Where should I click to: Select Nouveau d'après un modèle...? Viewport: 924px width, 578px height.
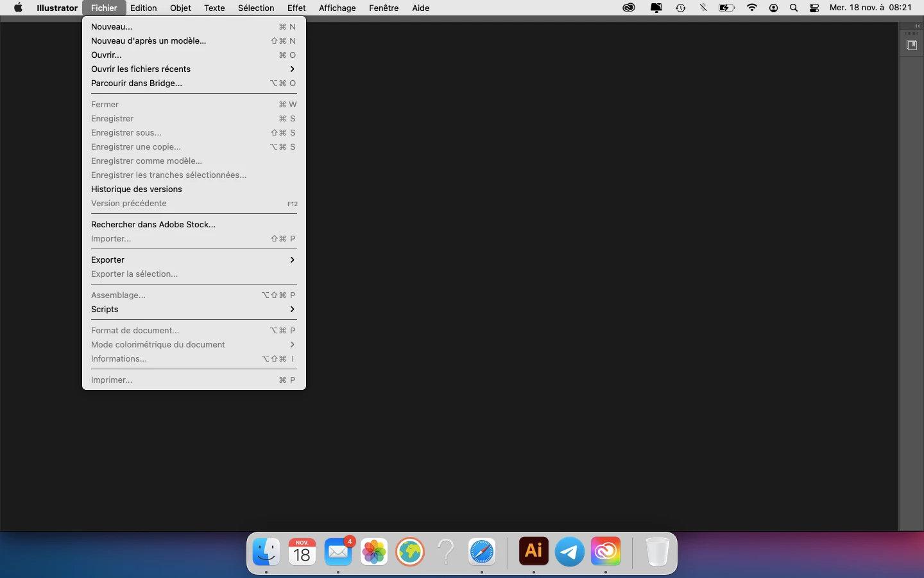click(194, 40)
